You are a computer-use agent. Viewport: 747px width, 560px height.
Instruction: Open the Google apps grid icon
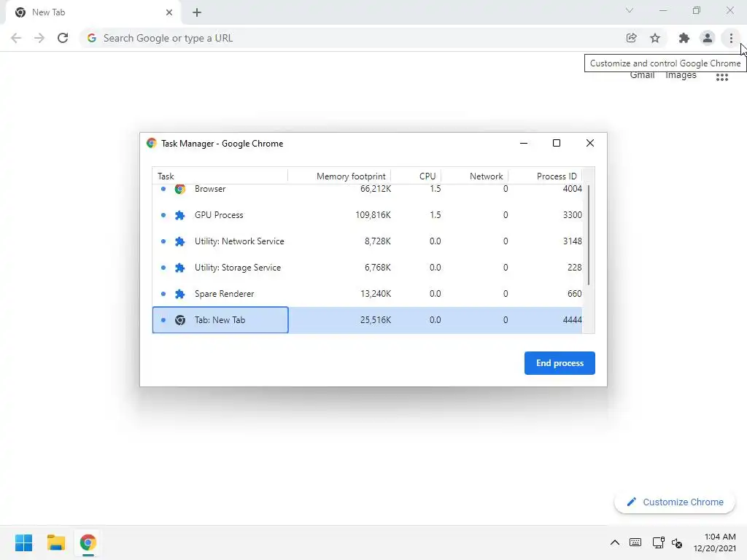point(721,77)
